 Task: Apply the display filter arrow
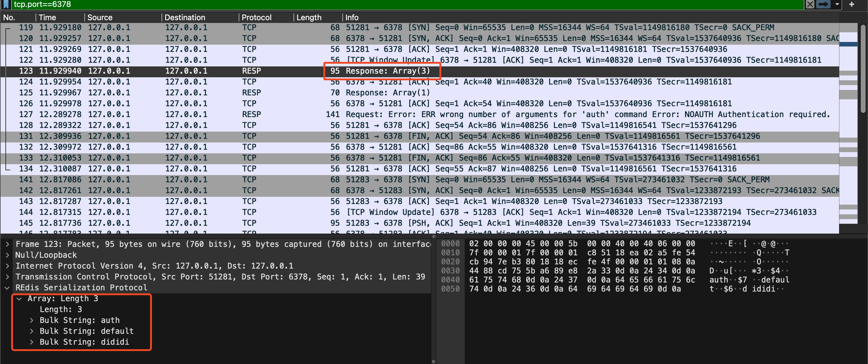point(823,5)
